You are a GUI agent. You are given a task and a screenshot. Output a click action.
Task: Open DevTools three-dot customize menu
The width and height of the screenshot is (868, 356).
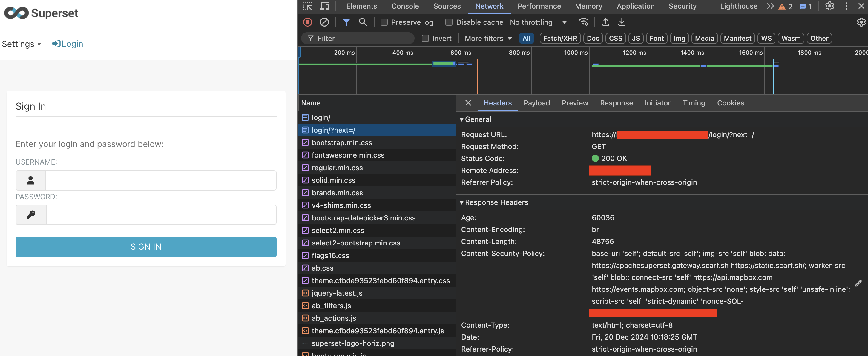[846, 6]
